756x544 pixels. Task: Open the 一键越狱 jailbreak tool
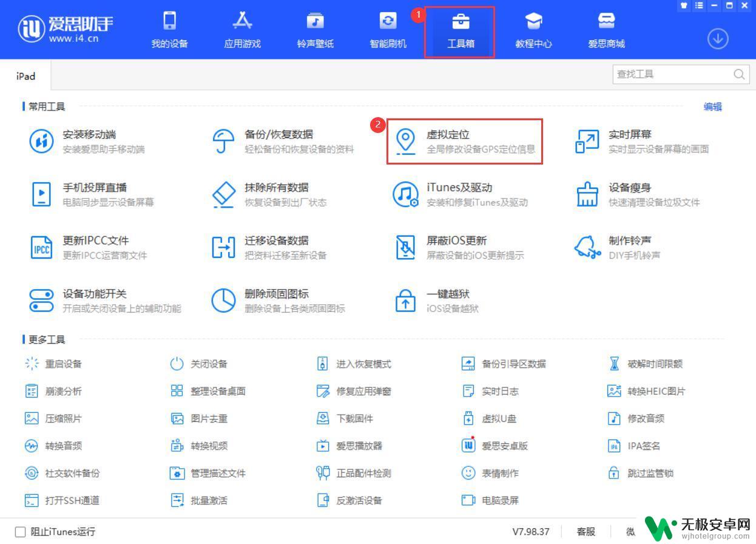coord(436,301)
